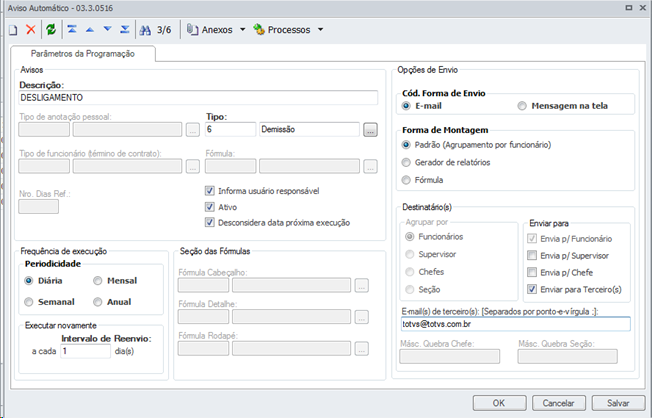Open the Tipo lookup ellipsis button
This screenshot has height=418, width=652.
(370, 130)
